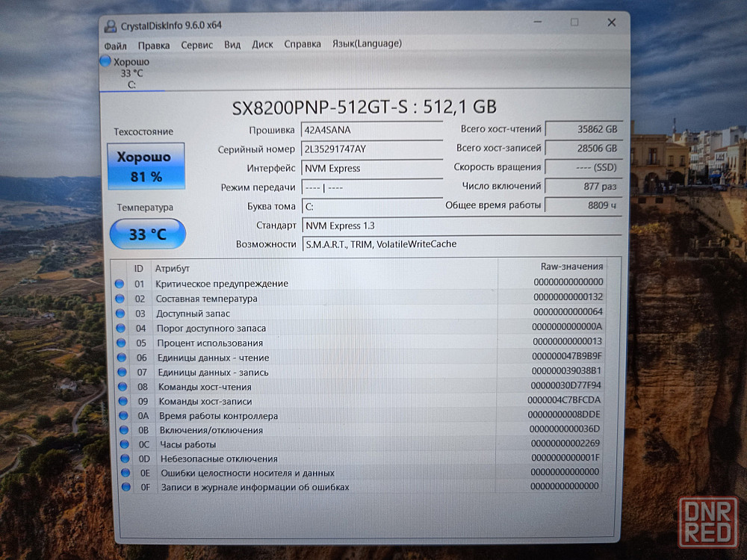747x560 pixels.
Task: Click raw value 0000000000036D
Action: (565, 429)
